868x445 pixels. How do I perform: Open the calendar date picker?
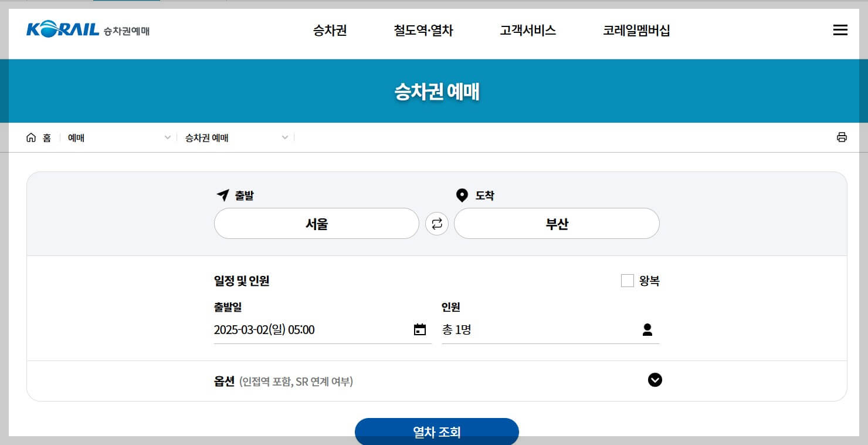[x=420, y=329]
